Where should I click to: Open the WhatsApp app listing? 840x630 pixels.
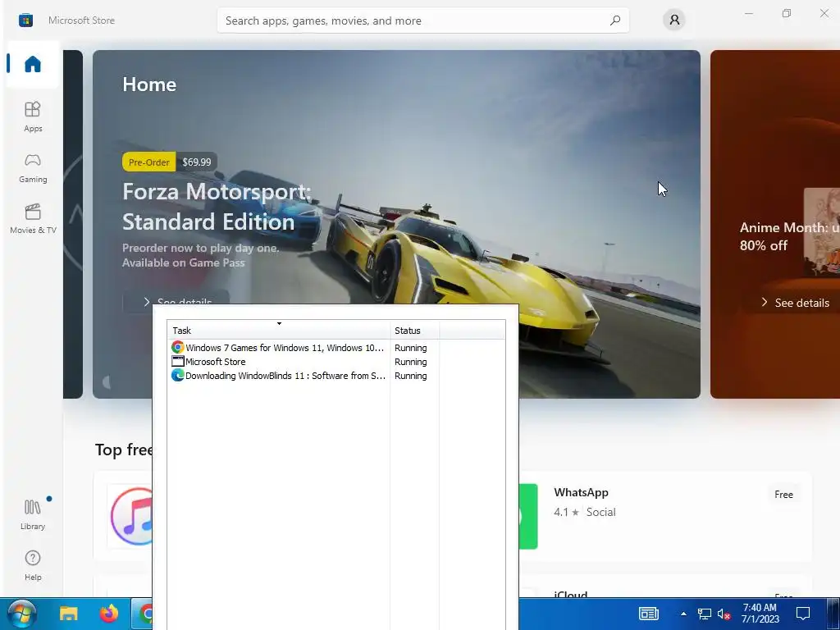coord(664,517)
